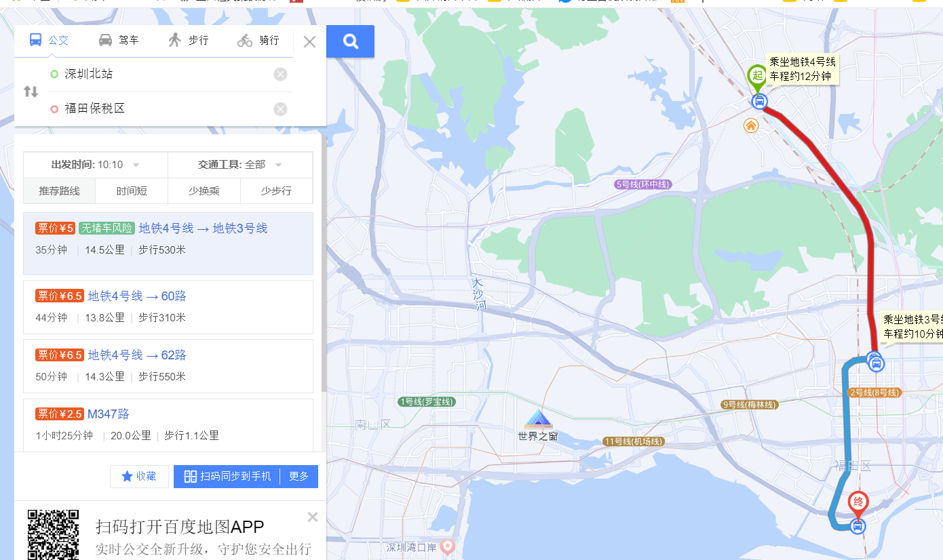Clear the 福田保税区 destination field
The width and height of the screenshot is (943, 560).
click(x=280, y=109)
